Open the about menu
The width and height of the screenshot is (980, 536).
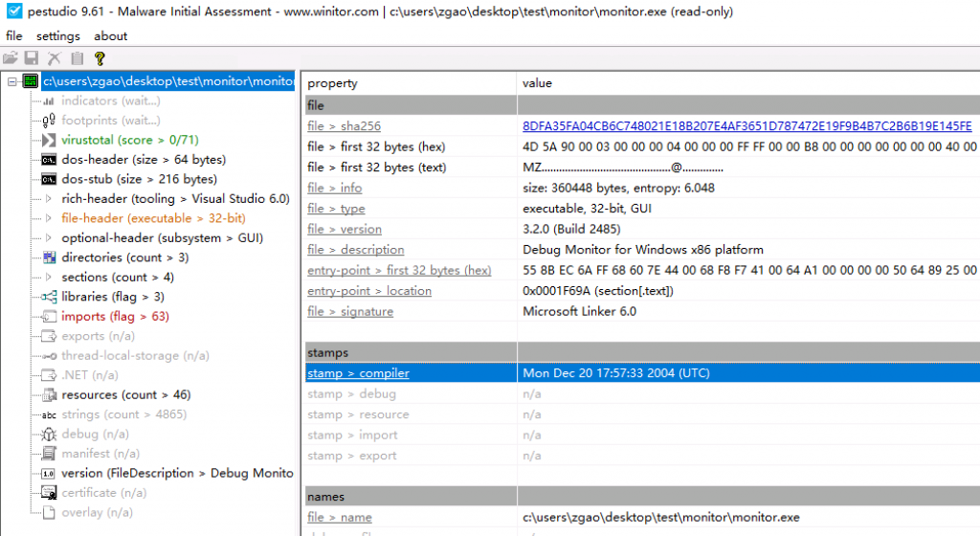click(110, 36)
